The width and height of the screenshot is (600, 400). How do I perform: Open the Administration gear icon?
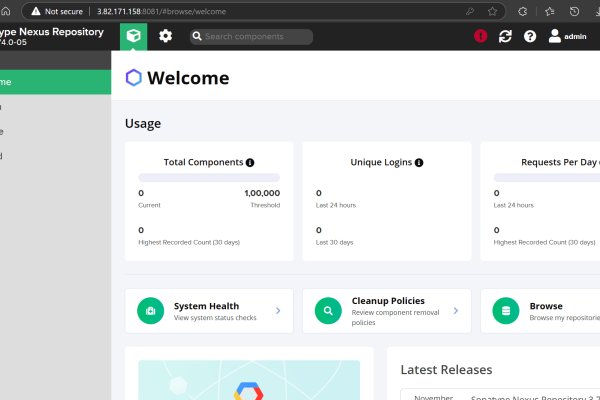(165, 36)
